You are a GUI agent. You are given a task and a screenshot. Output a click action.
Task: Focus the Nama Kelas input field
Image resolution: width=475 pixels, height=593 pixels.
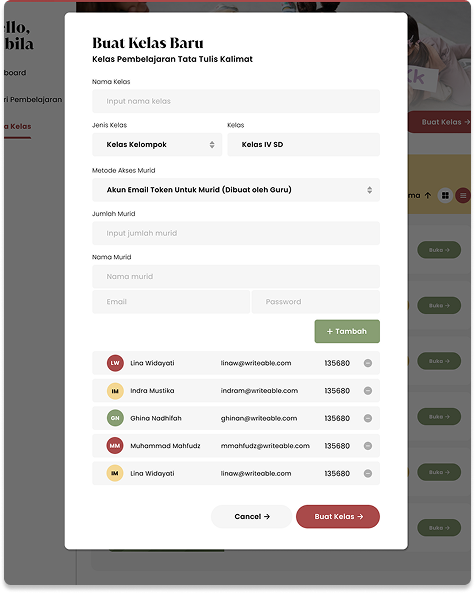(x=236, y=101)
